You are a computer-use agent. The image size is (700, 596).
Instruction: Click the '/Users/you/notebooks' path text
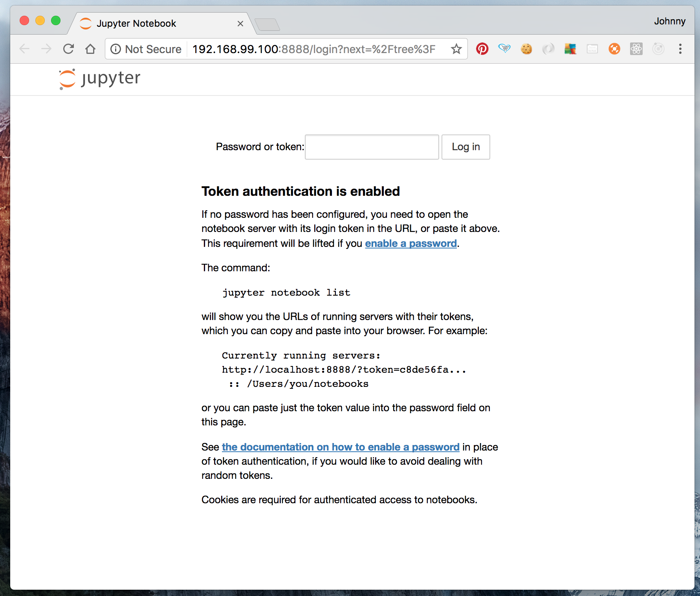(308, 384)
